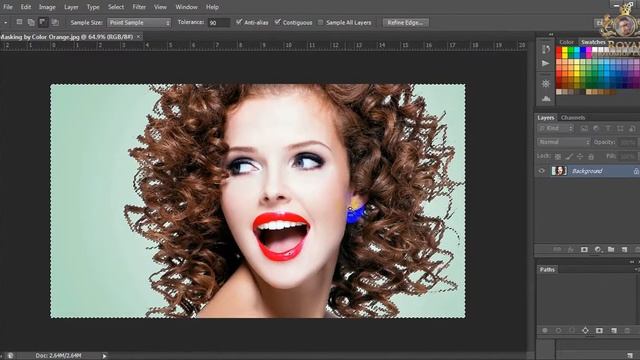Viewport: 640px width, 360px height.
Task: Open the Sample Size dropdown
Action: coord(139,22)
